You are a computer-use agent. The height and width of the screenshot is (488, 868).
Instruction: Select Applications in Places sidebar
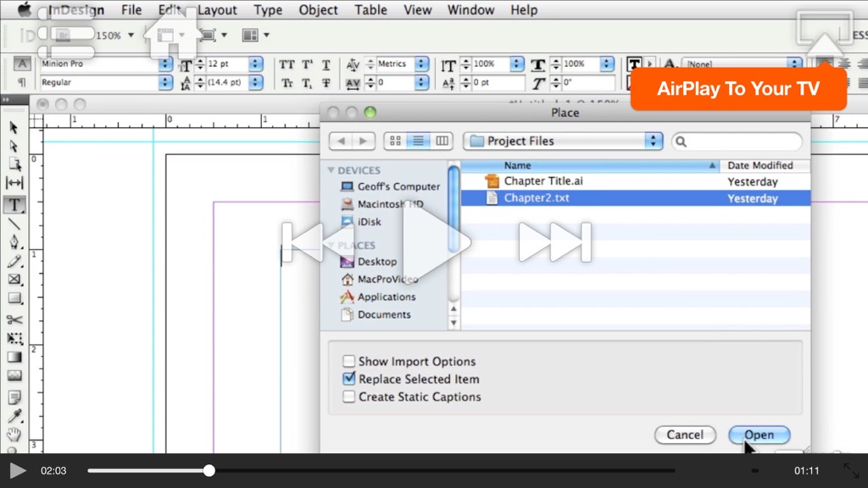point(387,297)
